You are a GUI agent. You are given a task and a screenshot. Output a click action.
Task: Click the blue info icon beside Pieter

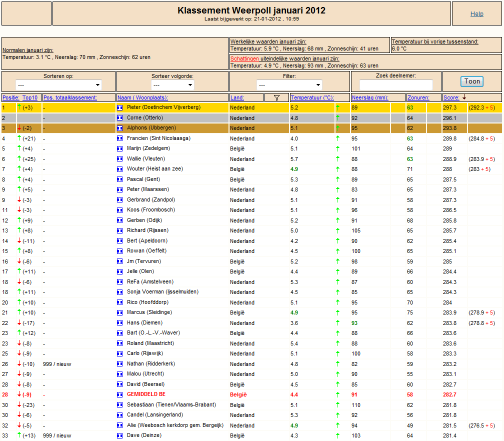coord(120,107)
